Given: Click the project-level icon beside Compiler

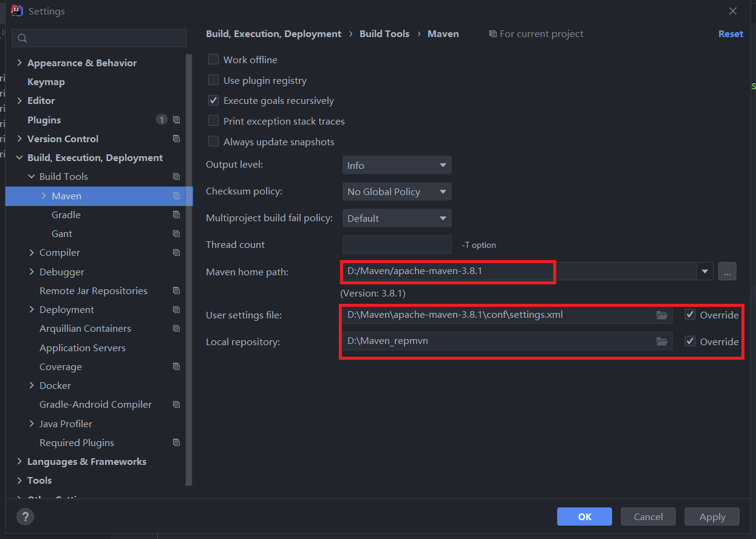Looking at the screenshot, I should [x=176, y=252].
